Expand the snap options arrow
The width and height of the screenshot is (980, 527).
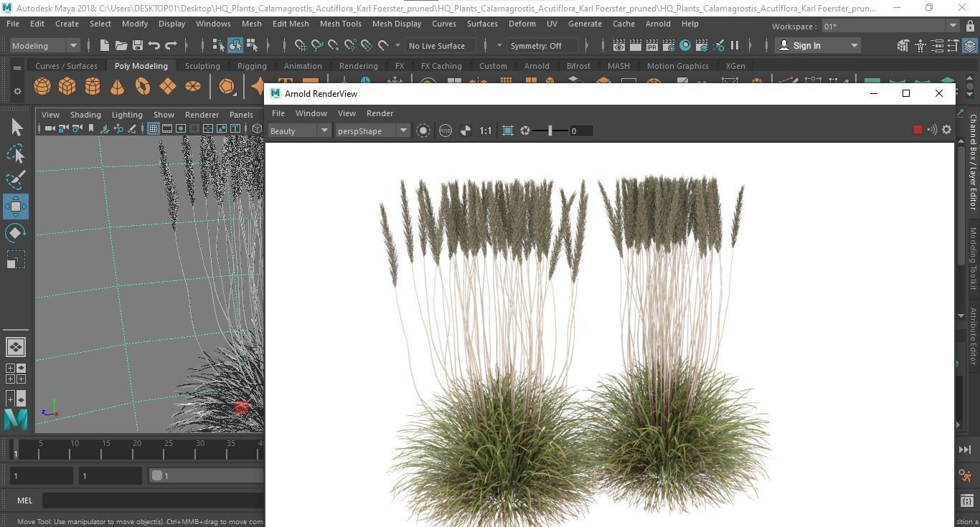tap(398, 46)
